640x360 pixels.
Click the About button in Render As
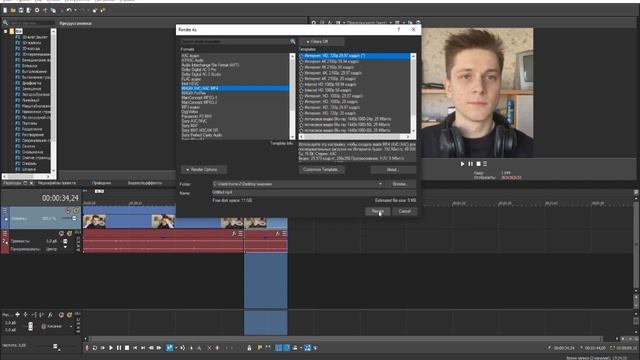click(x=393, y=169)
